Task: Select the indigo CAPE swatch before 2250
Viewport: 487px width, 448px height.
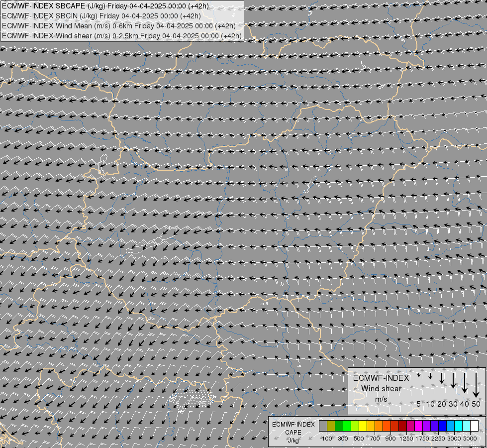Action: [x=434, y=426]
